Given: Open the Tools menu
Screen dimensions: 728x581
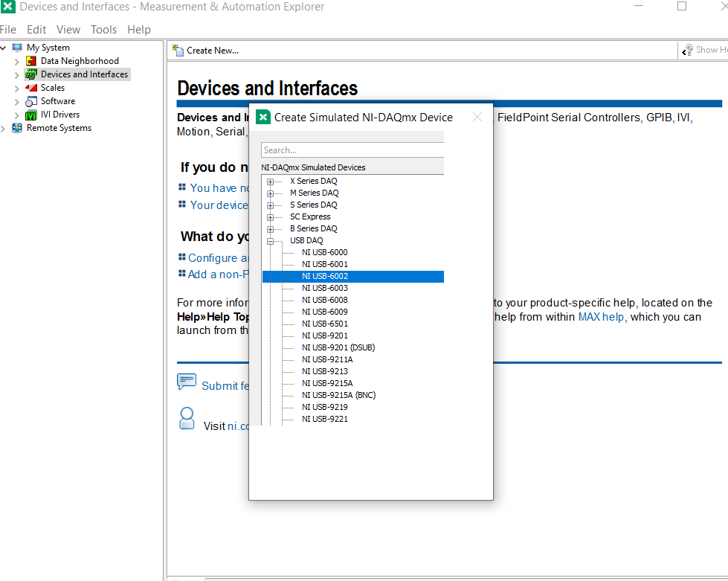Looking at the screenshot, I should click(x=103, y=30).
